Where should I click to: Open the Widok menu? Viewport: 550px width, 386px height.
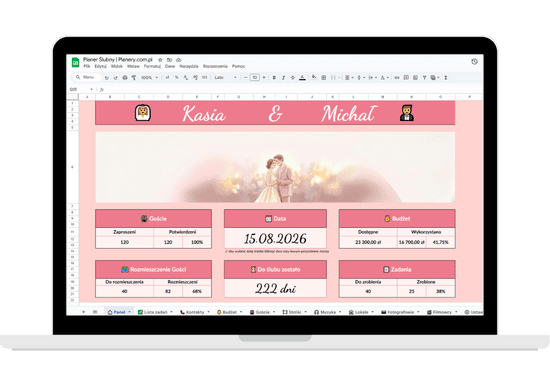pyautogui.click(x=117, y=66)
